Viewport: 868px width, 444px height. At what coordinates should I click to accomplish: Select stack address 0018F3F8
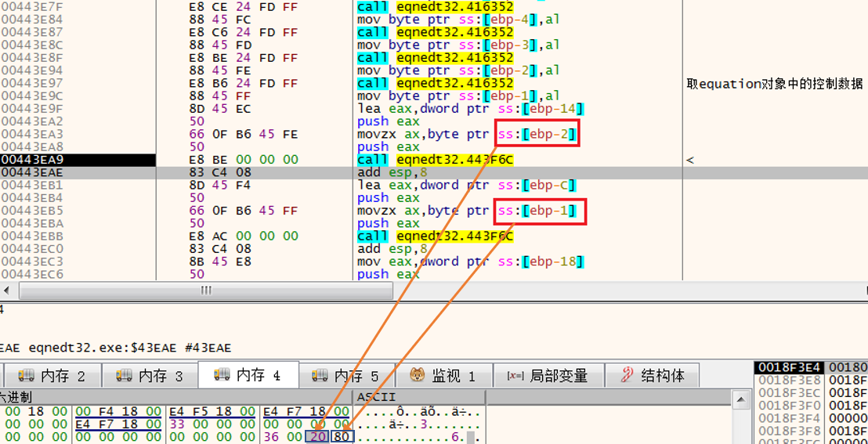point(790,431)
